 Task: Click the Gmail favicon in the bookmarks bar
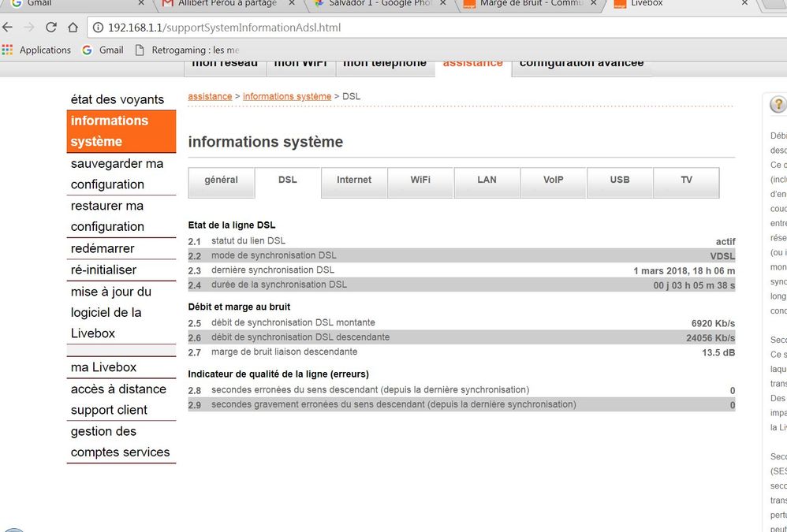click(87, 50)
